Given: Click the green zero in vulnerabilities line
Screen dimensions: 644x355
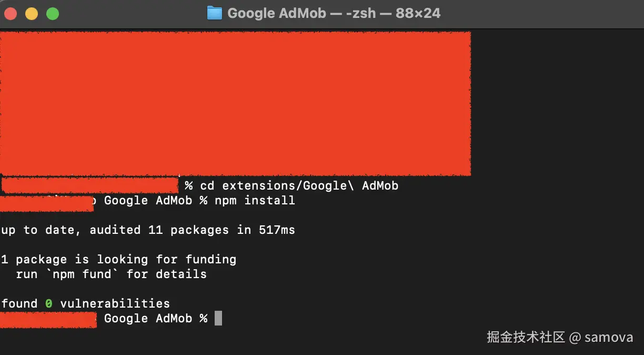Looking at the screenshot, I should tap(49, 303).
